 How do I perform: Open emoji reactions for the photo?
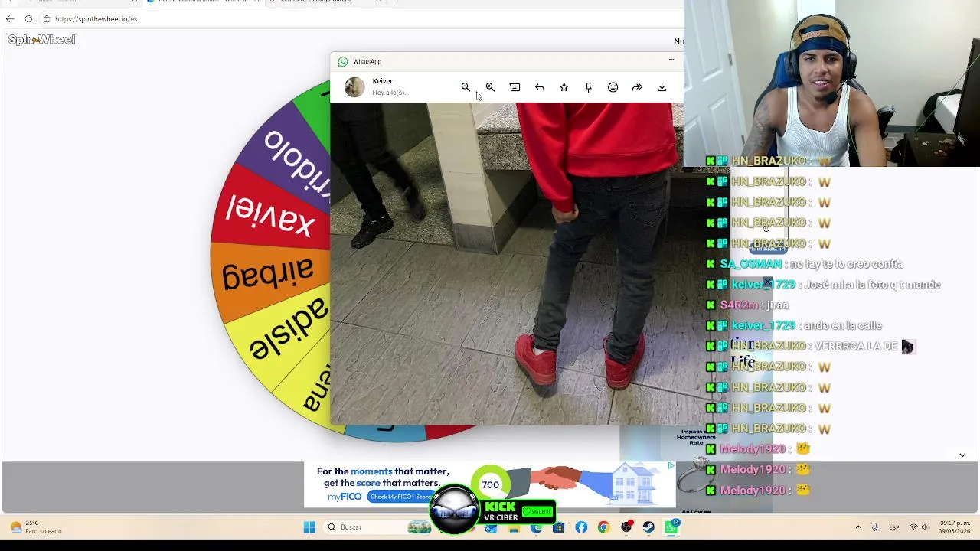pyautogui.click(x=612, y=87)
